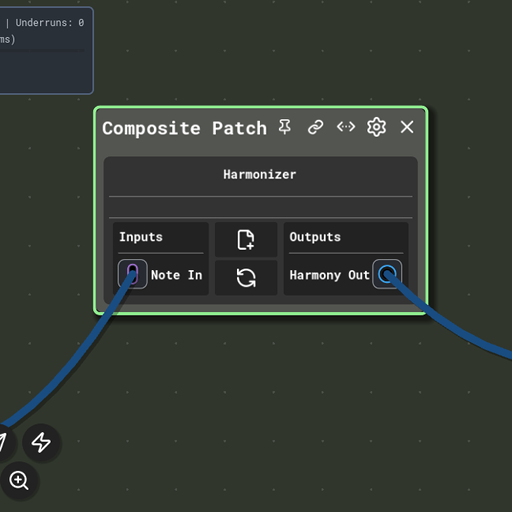Click the lightning bolt button

(41, 442)
